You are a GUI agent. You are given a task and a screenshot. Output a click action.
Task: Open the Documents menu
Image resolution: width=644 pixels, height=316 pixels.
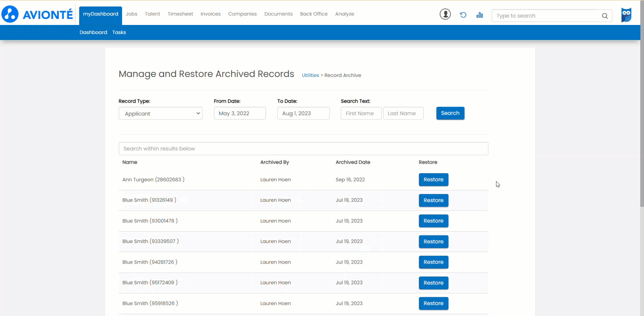coord(278,14)
